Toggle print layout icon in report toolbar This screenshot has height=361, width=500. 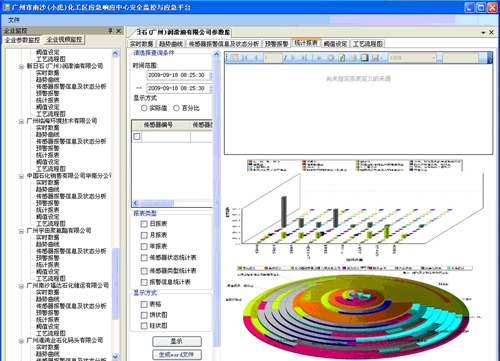(x=364, y=58)
